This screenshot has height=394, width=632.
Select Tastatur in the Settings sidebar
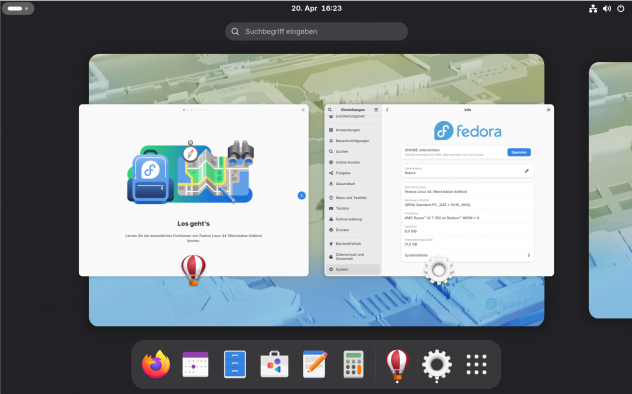coord(353,209)
